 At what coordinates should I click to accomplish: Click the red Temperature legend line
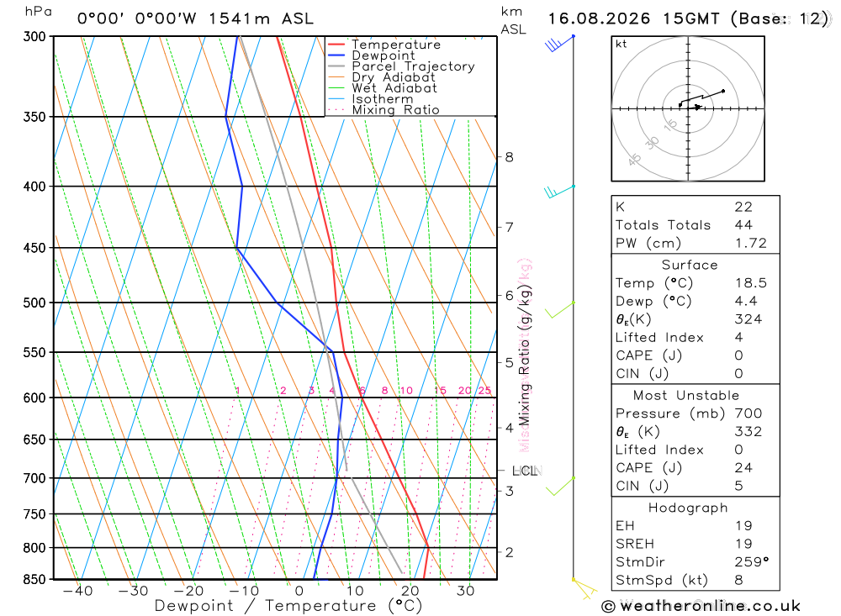tap(336, 45)
